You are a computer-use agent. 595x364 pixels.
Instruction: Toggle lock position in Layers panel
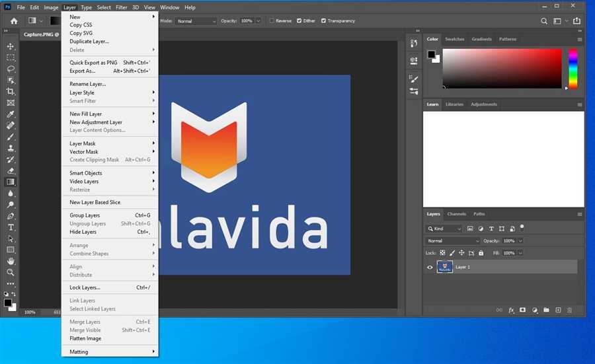[x=461, y=252]
